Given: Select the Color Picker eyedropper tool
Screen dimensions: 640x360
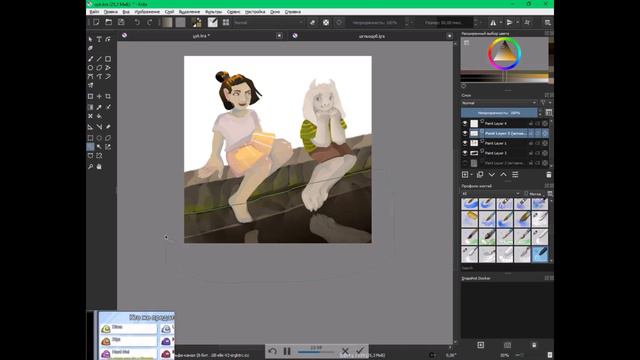Looking at the screenshot, I should coord(99,107).
